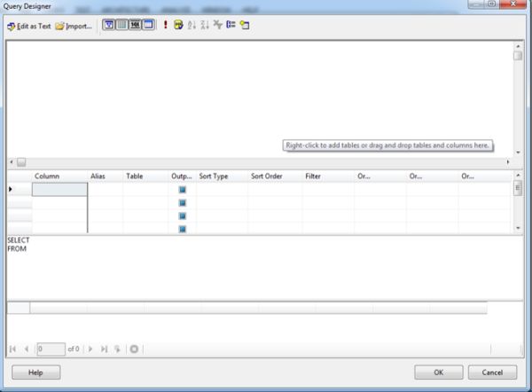Click the SELECT text in SQL pane
The image size is (532, 392).
(19, 240)
